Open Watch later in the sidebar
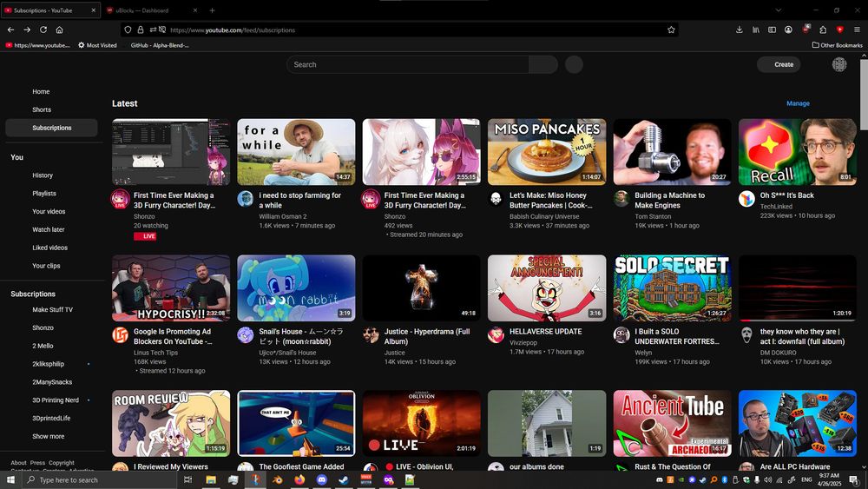This screenshot has width=868, height=489. click(48, 230)
